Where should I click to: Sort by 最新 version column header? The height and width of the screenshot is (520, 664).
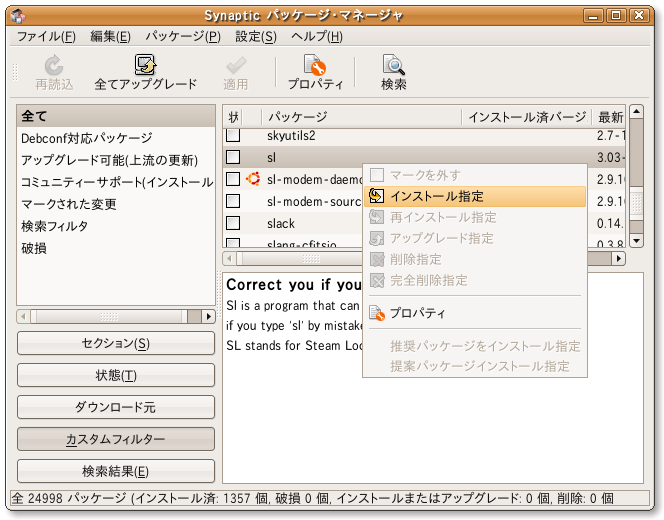(609, 117)
